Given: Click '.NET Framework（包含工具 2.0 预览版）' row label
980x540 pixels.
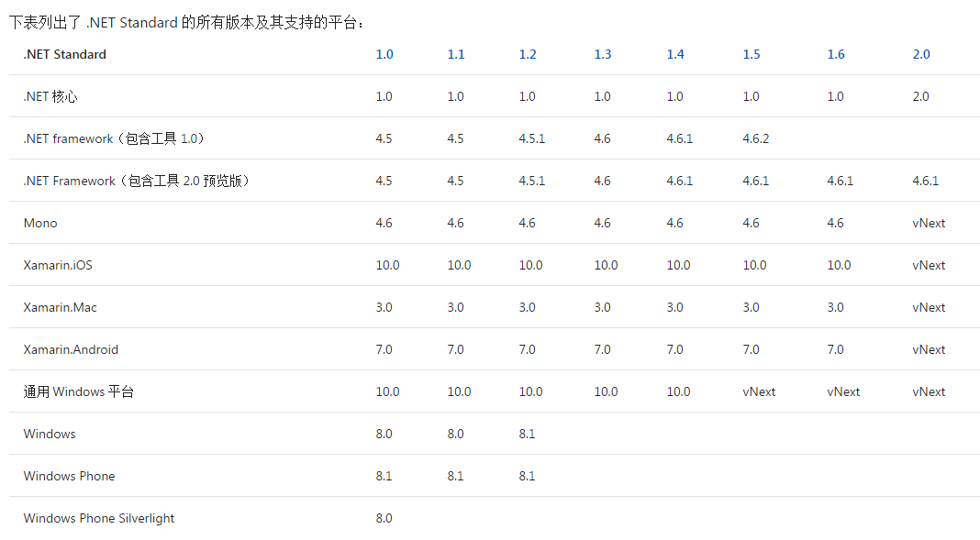Looking at the screenshot, I should click(137, 181).
